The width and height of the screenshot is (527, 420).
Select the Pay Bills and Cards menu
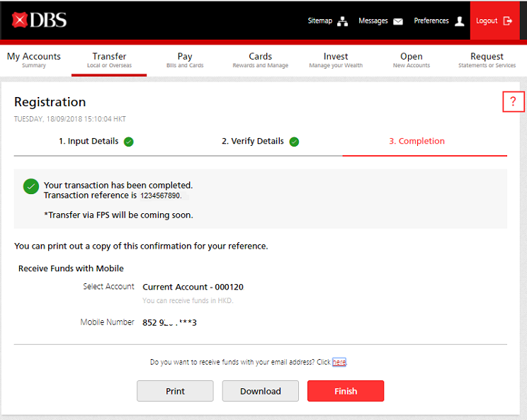click(185, 60)
